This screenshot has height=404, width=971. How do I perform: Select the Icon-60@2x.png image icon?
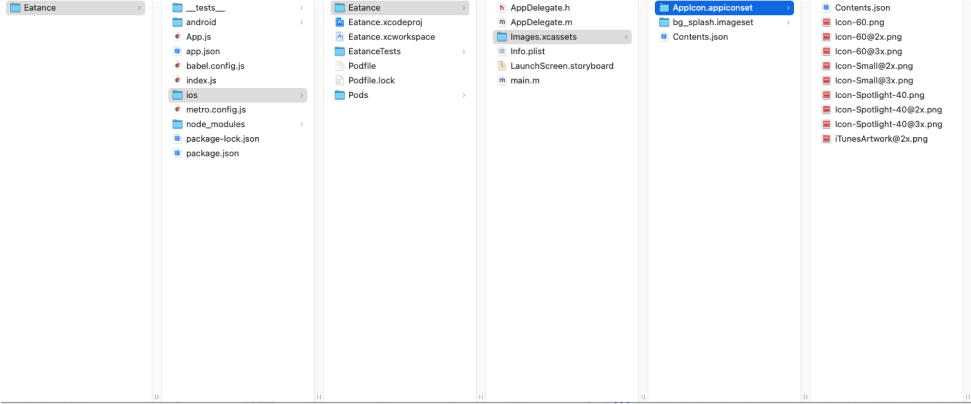pos(826,36)
